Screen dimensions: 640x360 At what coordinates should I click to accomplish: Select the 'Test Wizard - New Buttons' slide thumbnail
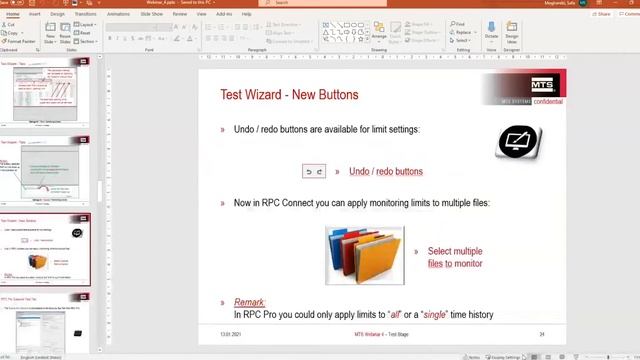point(45,250)
